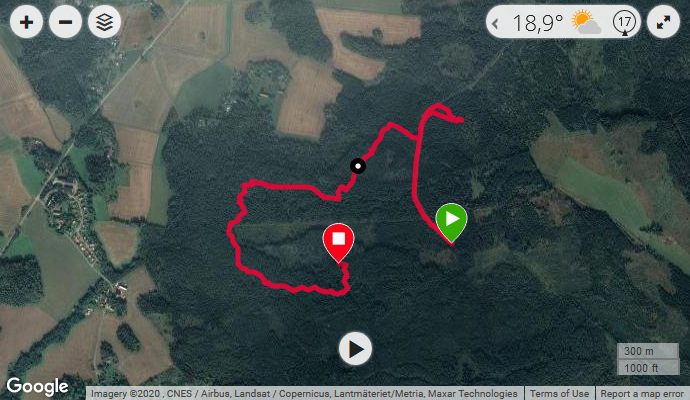Open Report a map error link
Viewport: 690px width, 400px height.
tap(642, 393)
